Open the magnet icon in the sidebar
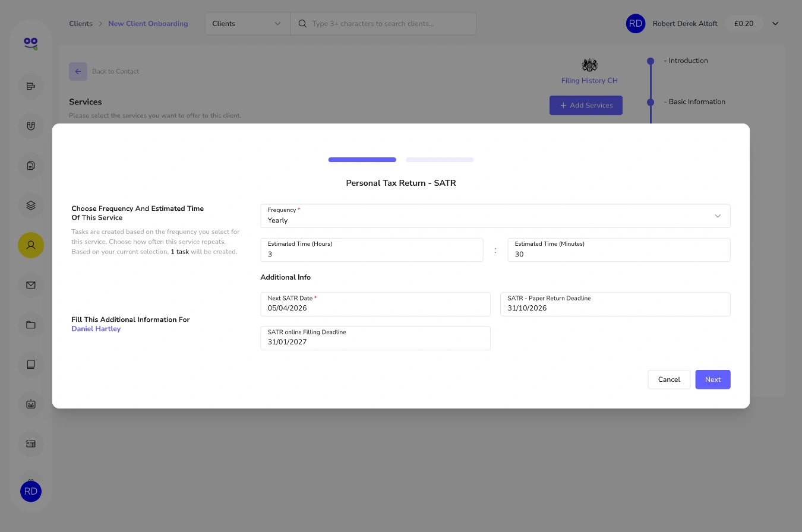 [x=31, y=126]
